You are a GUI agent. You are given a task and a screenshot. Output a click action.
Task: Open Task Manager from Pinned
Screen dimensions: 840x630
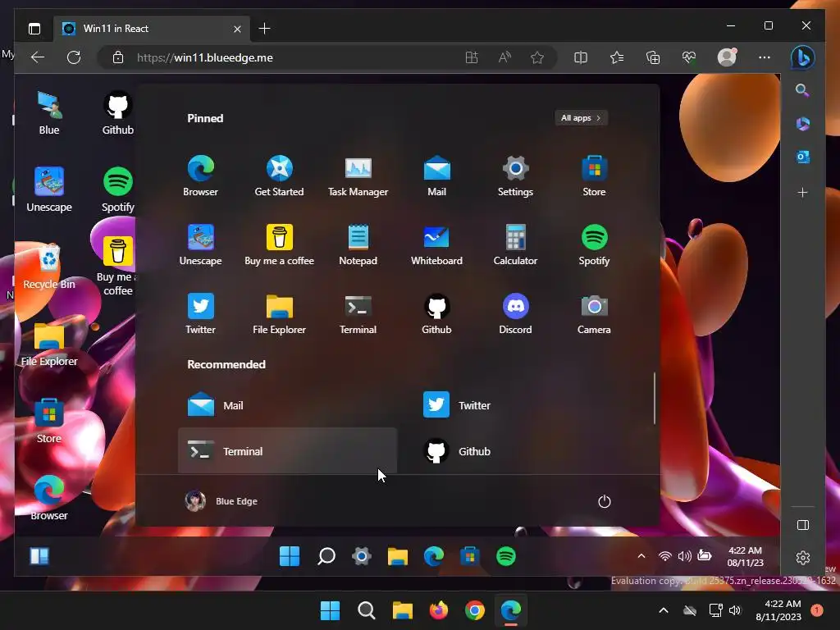tap(358, 176)
